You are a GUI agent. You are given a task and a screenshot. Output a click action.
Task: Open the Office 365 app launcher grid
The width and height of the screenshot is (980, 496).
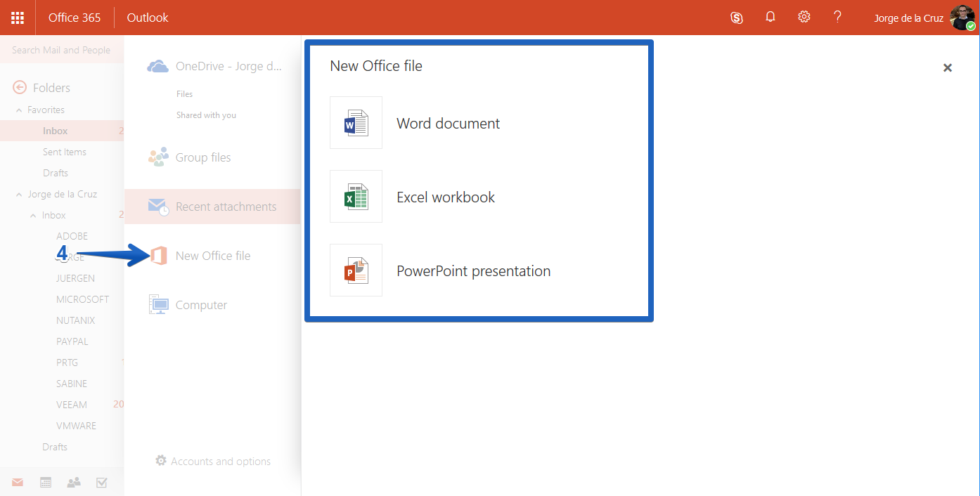pyautogui.click(x=18, y=18)
